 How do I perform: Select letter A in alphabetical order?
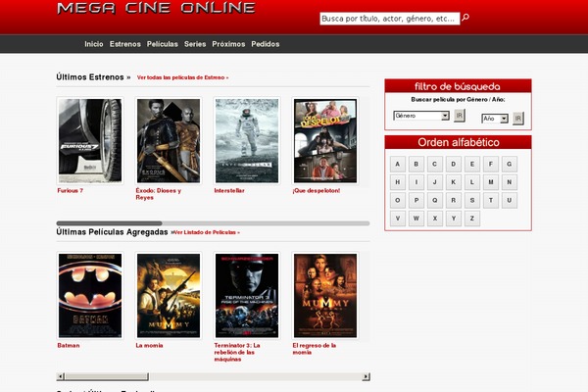[x=398, y=164]
